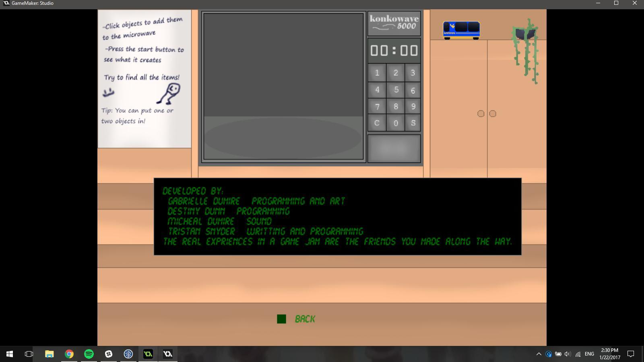The width and height of the screenshot is (644, 362).
Task: Tap microwave keypad number 8
Action: 396,107
